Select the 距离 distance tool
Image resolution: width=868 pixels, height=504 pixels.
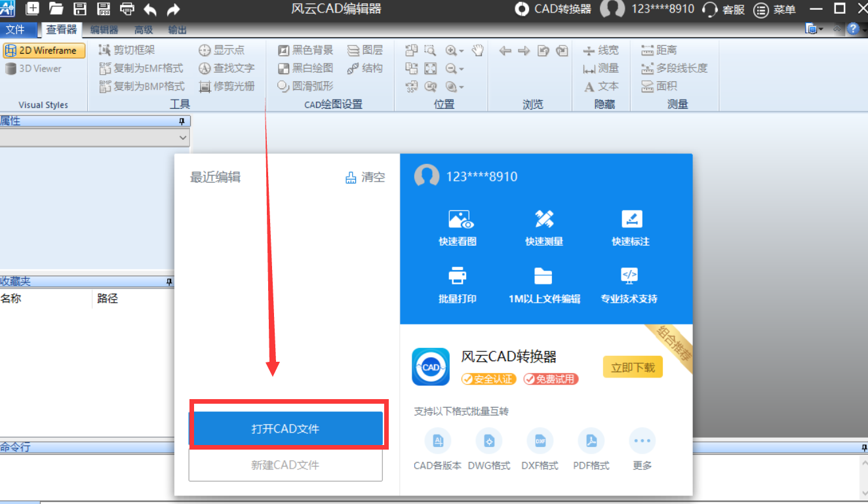coord(659,50)
